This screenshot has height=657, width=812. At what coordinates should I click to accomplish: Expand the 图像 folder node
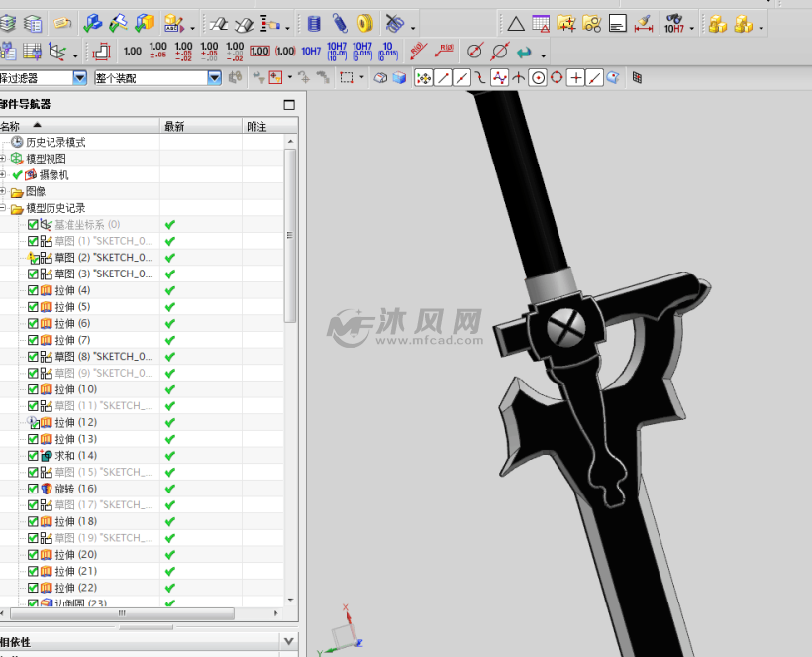pyautogui.click(x=3, y=191)
